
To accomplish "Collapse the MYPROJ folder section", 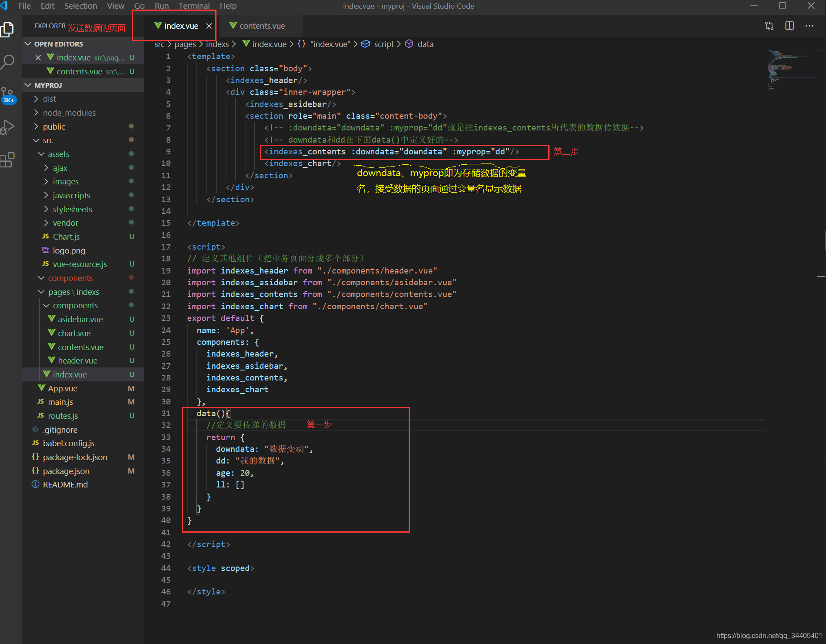I will click(28, 85).
